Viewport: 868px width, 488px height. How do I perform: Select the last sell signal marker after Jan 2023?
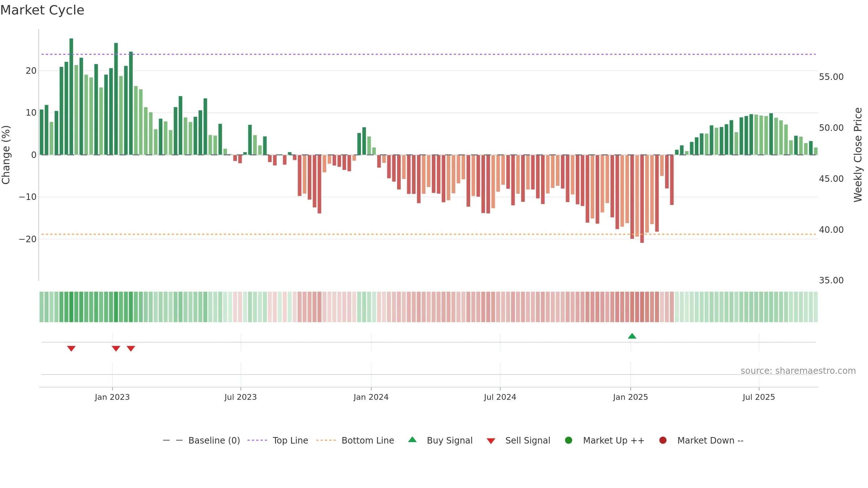pos(131,348)
